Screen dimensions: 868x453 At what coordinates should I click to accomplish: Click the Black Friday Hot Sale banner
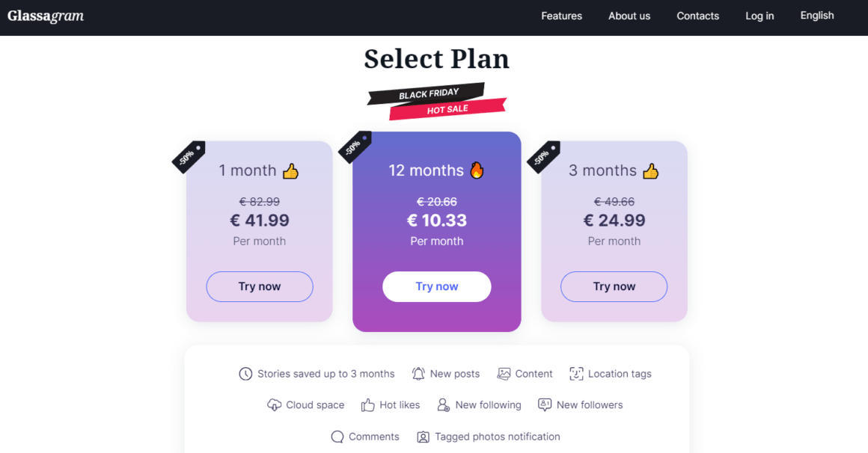point(437,102)
